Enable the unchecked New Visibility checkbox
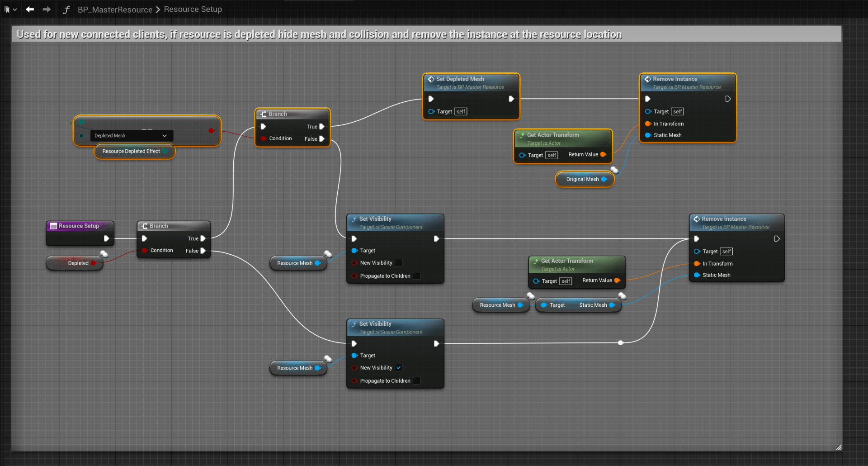Viewport: 868px width, 466px height. [399, 263]
